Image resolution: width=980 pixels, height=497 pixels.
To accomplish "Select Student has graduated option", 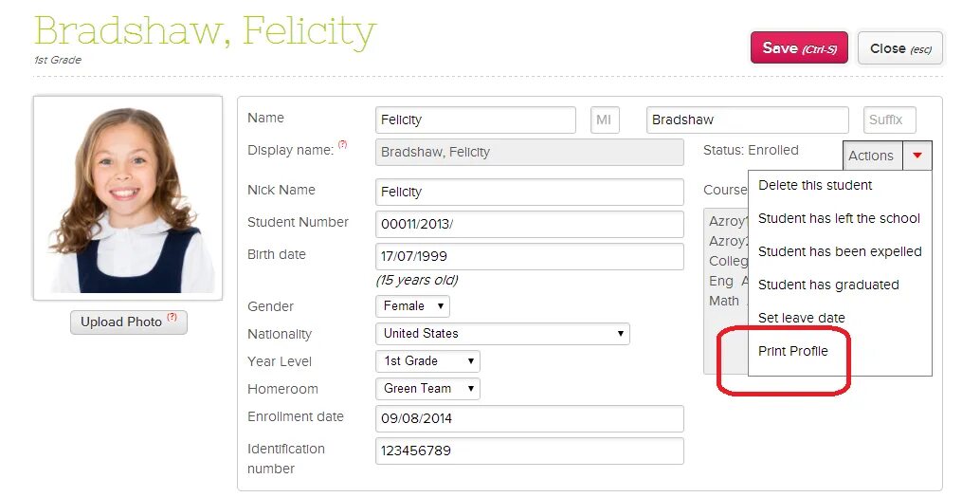I will [x=828, y=285].
